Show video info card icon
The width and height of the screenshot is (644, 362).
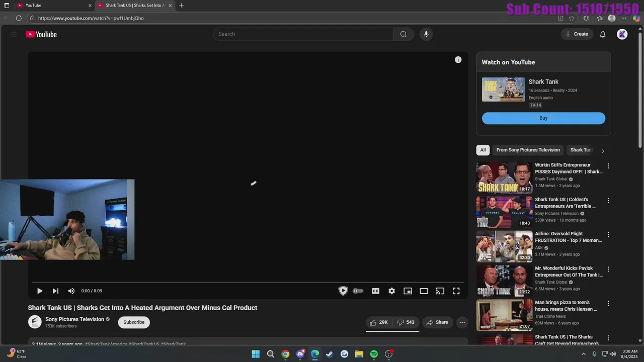(x=458, y=60)
